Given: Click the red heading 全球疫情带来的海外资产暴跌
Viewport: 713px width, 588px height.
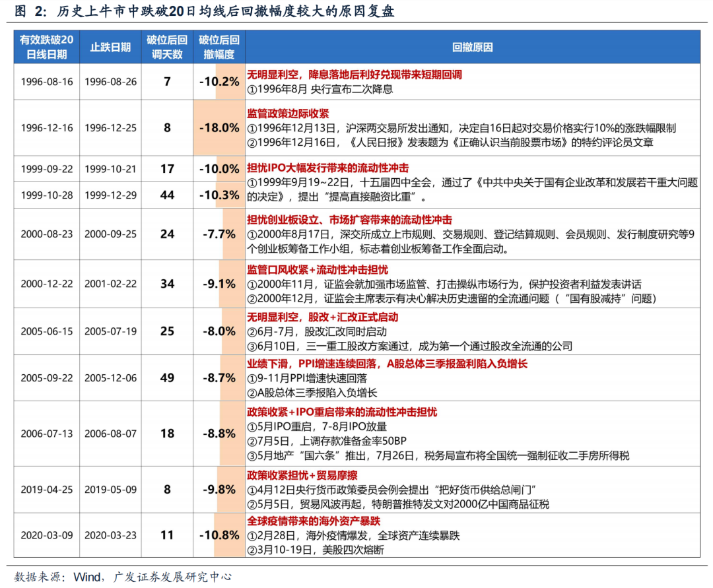Looking at the screenshot, I should (312, 520).
